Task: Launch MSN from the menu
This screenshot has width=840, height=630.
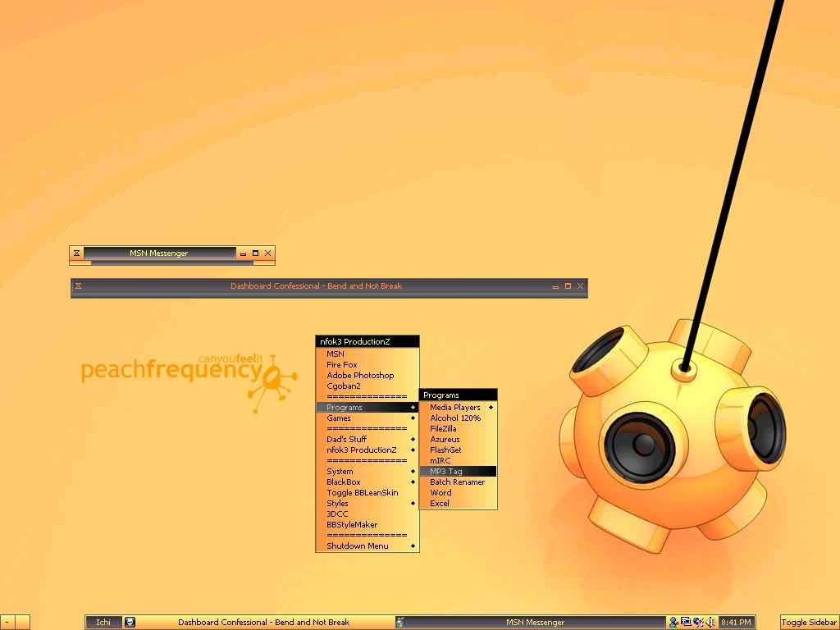Action: pos(367,354)
